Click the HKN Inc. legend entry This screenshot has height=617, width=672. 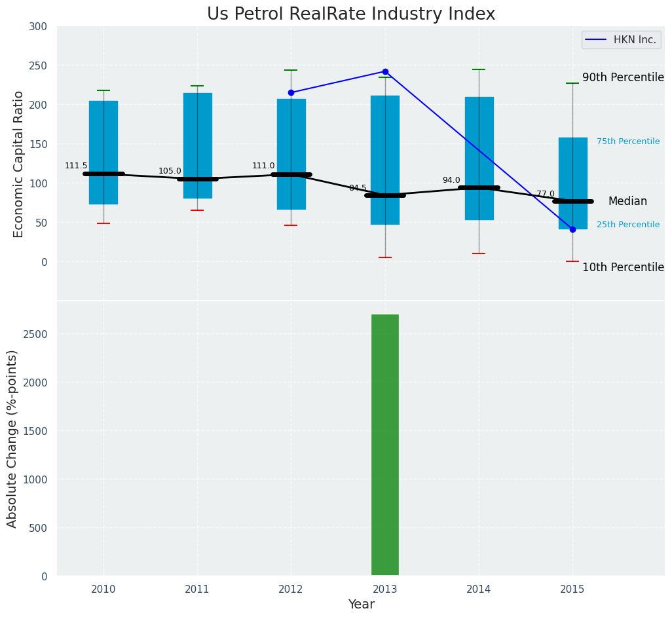pyautogui.click(x=621, y=40)
